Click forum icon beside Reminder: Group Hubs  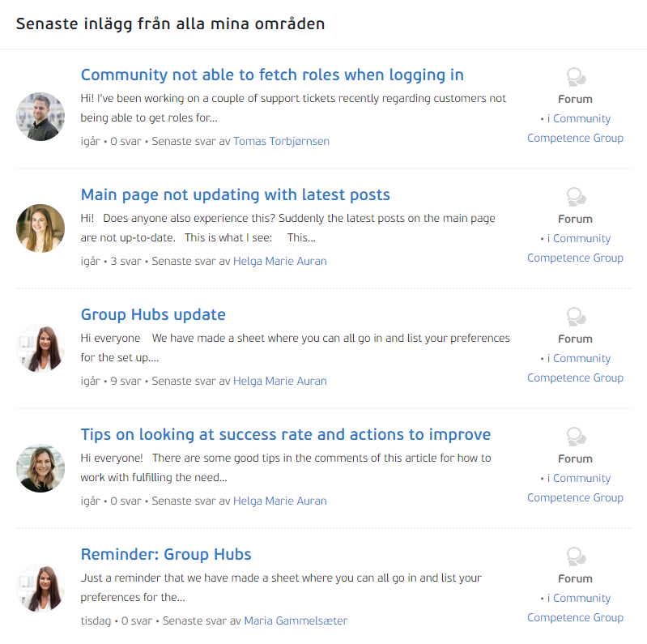coord(576,557)
